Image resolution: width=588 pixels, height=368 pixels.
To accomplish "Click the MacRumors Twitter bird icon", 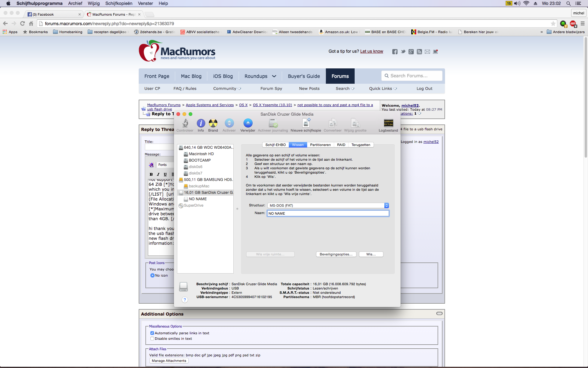I will (403, 52).
